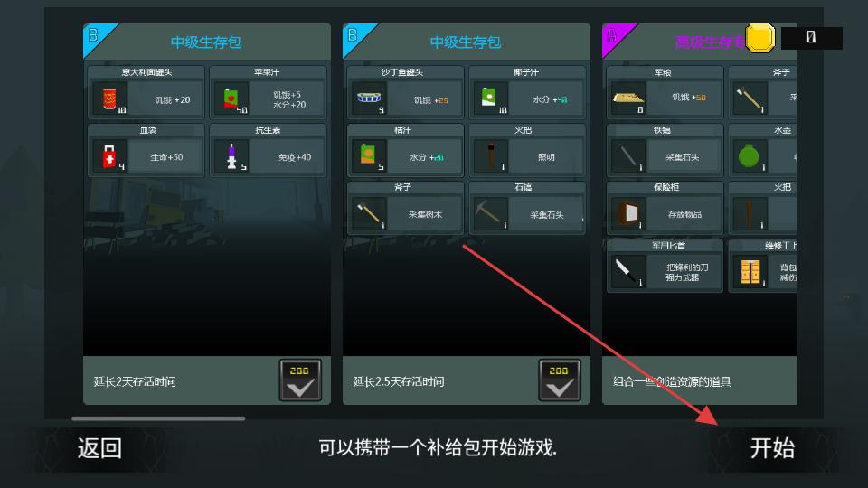Image resolution: width=868 pixels, height=488 pixels.
Task: Select the 抗生素 syringe icon
Action: pyautogui.click(x=231, y=156)
